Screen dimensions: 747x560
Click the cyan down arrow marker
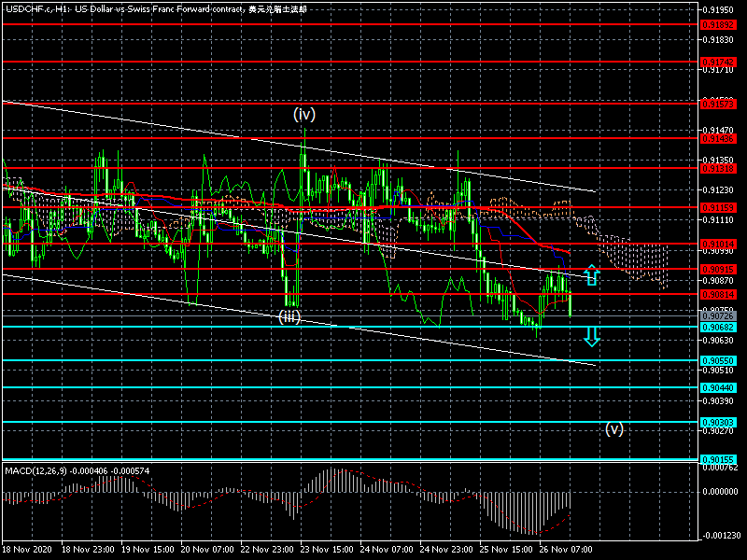pos(591,336)
